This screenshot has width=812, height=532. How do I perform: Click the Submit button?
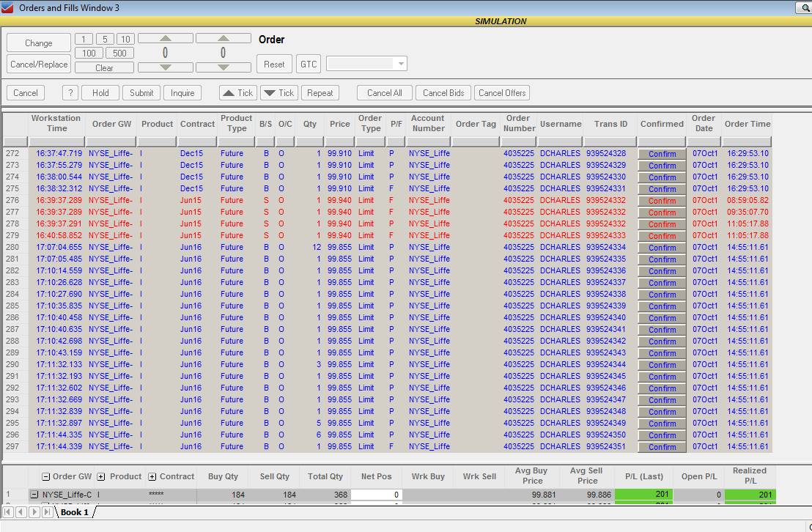(141, 93)
